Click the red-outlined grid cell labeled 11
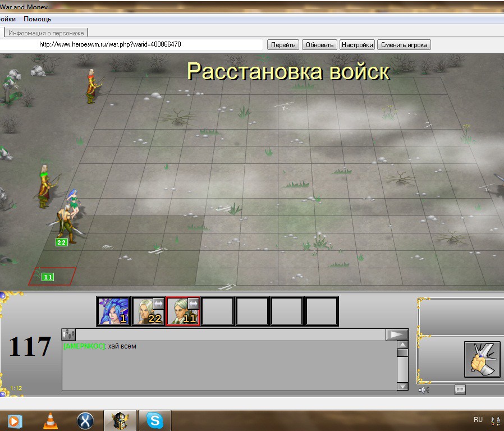Screen dimensions: 504x431 click(x=52, y=277)
